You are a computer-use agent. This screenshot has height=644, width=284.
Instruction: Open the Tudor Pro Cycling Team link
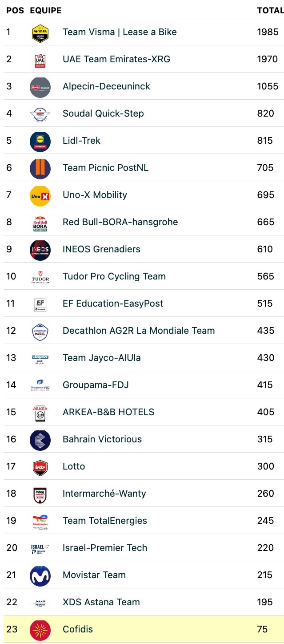point(114,276)
